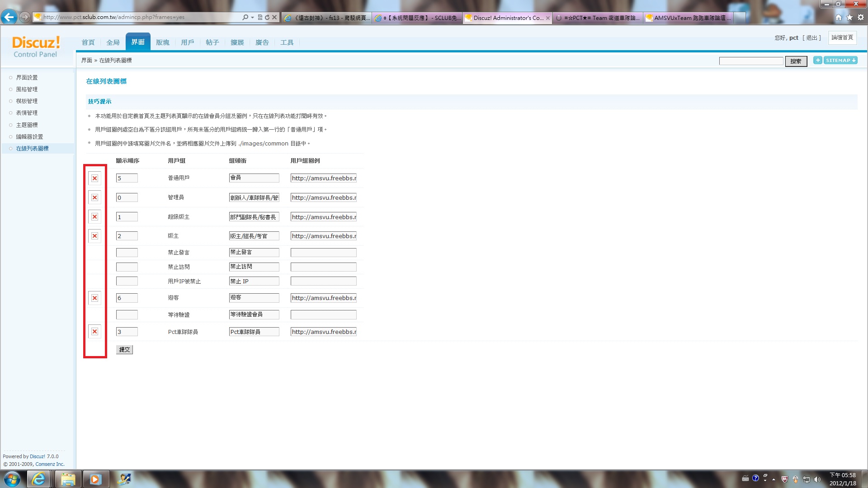Toggle the delete checkbox for 普通用戶 row
This screenshot has height=488, width=868.
tap(94, 178)
